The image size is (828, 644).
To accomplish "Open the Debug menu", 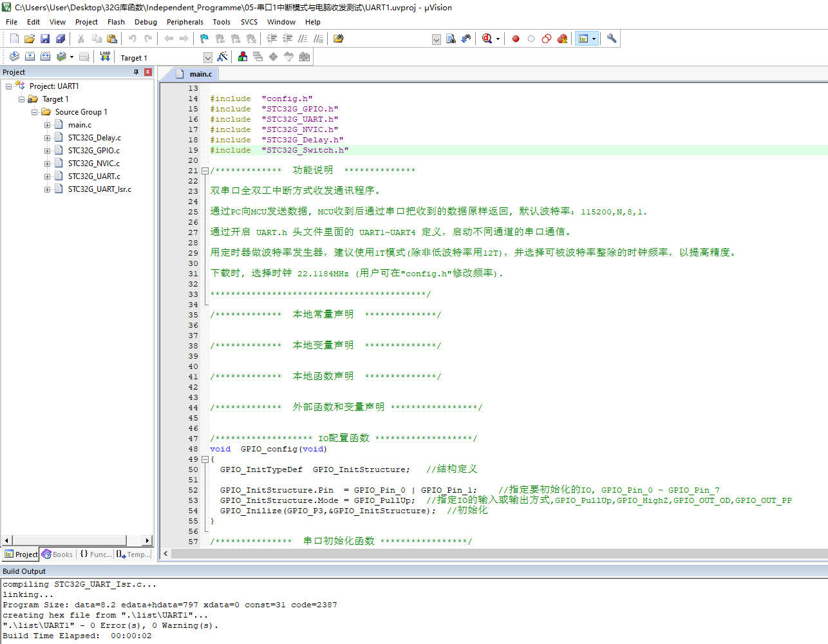I will (x=146, y=22).
